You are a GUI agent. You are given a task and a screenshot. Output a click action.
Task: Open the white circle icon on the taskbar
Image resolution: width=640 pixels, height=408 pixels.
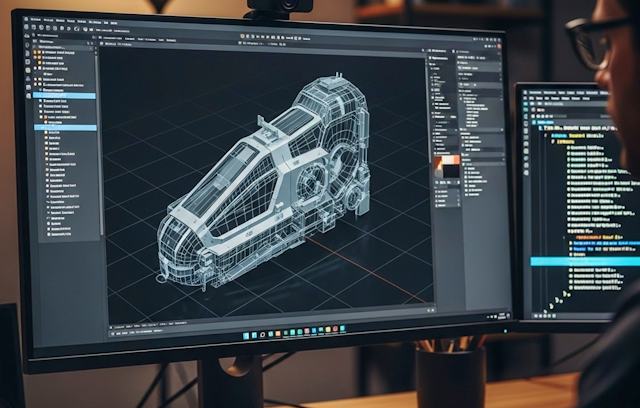[262, 335]
